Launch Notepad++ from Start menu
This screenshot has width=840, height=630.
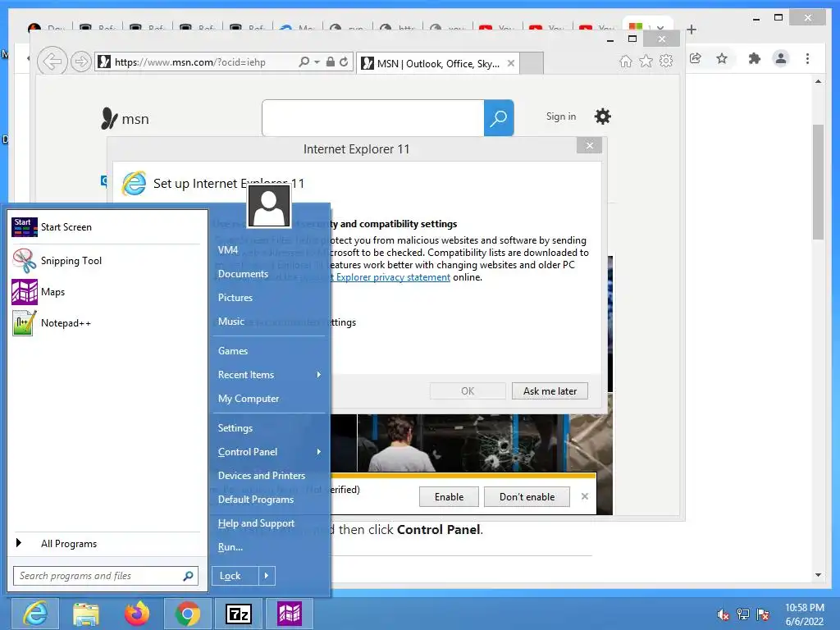tap(106, 323)
